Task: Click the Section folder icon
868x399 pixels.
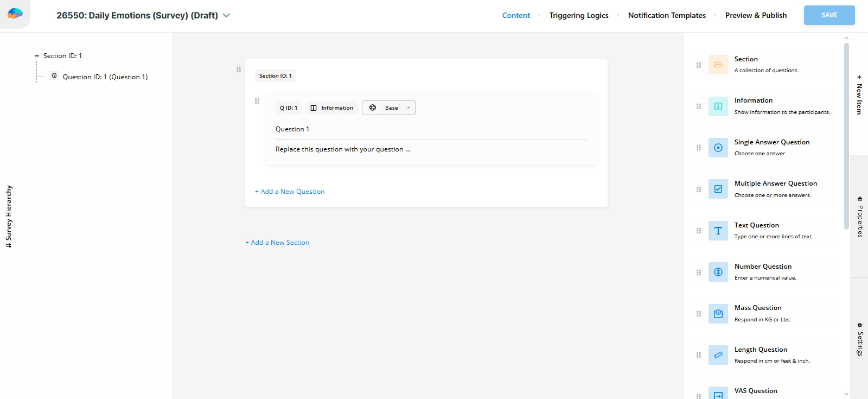Action: point(718,65)
